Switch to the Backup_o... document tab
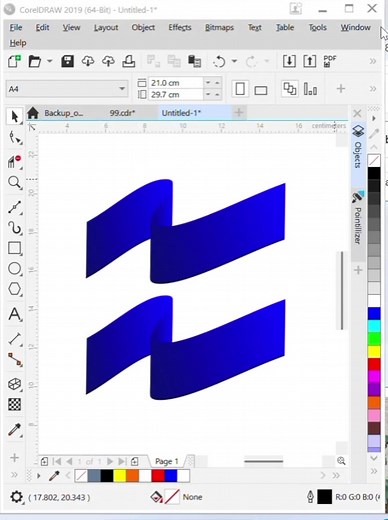This screenshot has height=520, width=388. pyautogui.click(x=64, y=113)
